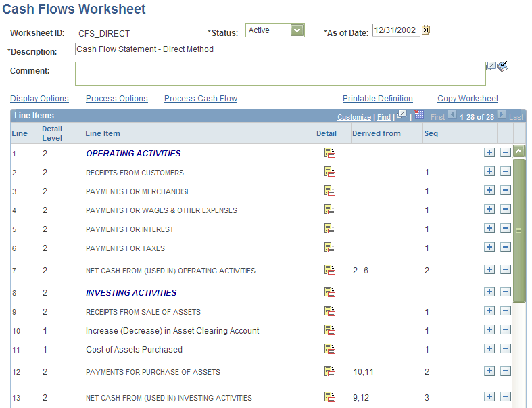Viewport: 532px width, 408px height.
Task: Customize the Line Items grid
Action: pyautogui.click(x=354, y=117)
